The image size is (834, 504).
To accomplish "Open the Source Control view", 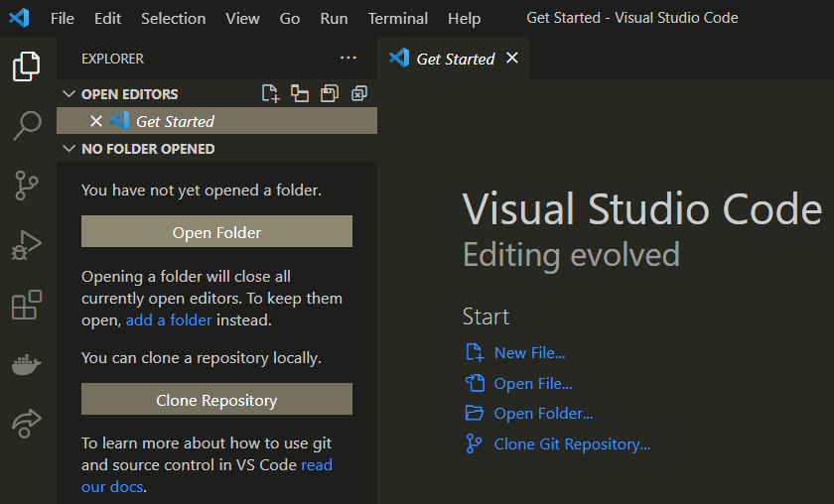I will point(27,185).
